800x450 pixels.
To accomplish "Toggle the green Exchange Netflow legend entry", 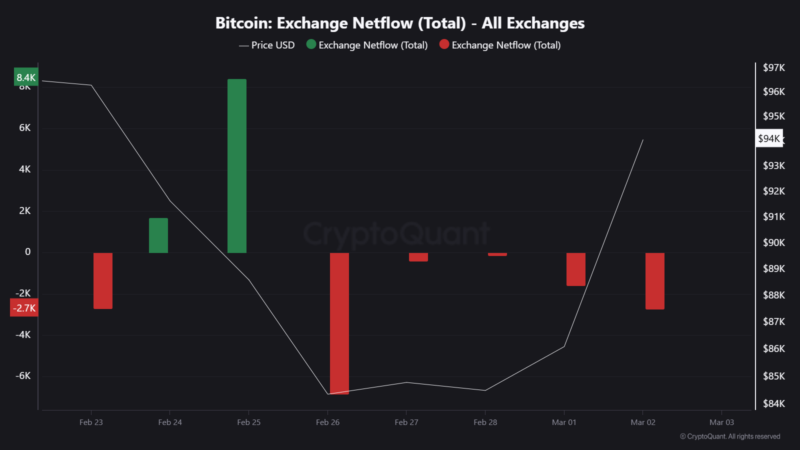I will click(x=367, y=45).
